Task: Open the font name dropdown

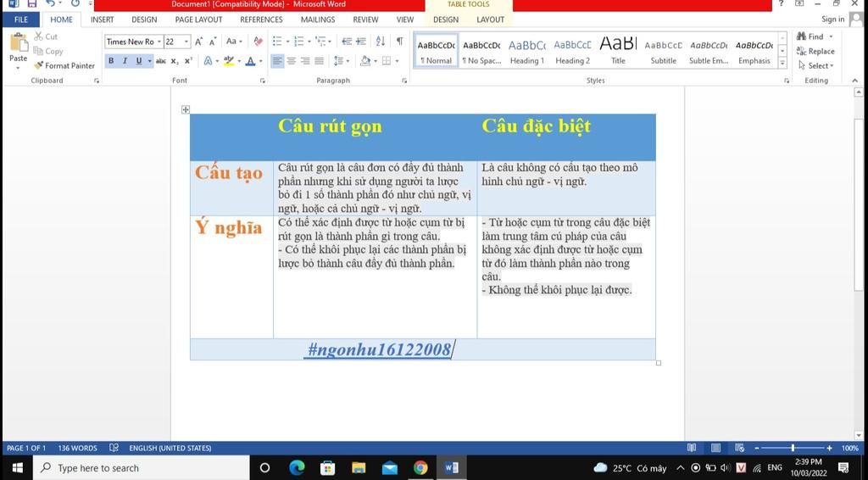Action: point(159,42)
